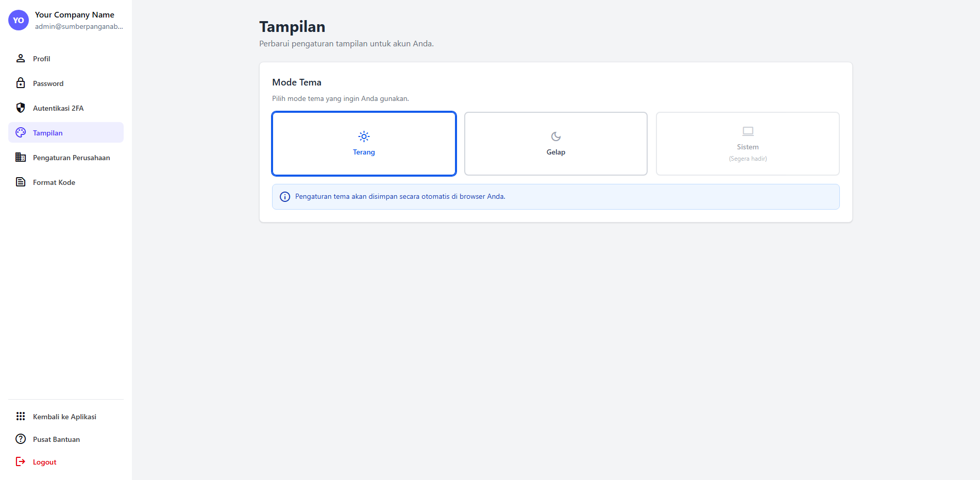
Task: Click the info icon in theme notice
Action: (x=285, y=197)
